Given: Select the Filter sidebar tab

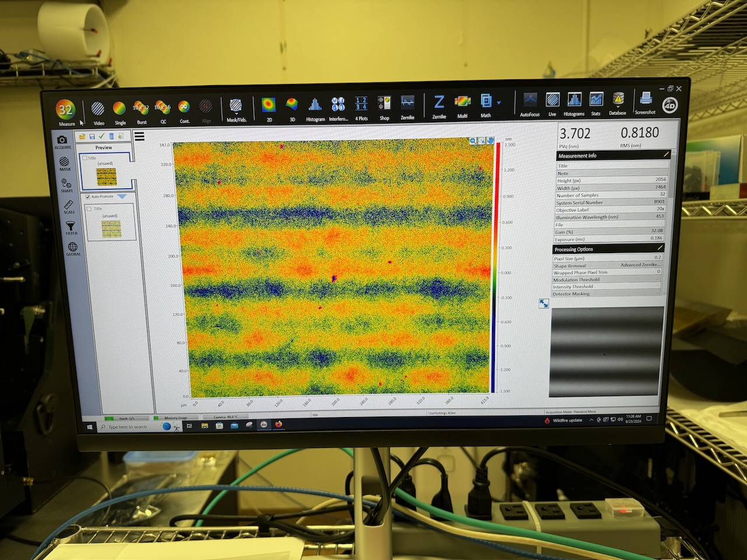Looking at the screenshot, I should [x=71, y=228].
